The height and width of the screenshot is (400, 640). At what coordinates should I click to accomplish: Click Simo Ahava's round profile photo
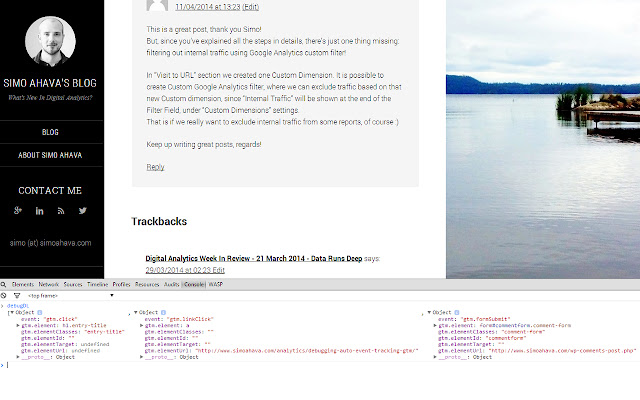coord(50,41)
